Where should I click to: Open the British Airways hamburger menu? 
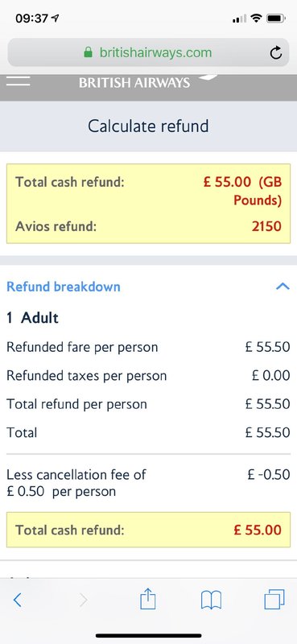19,81
